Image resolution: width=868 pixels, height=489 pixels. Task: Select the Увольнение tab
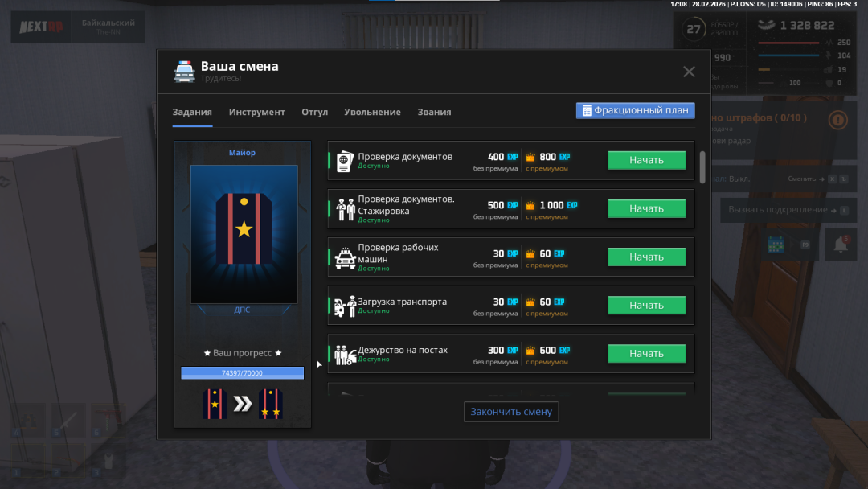[x=372, y=112]
